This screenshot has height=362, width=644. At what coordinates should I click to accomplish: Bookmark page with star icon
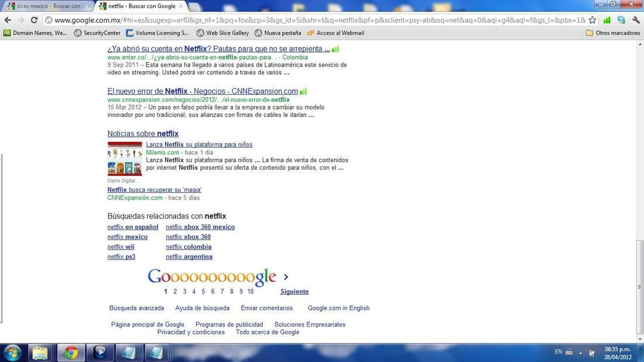click(x=592, y=20)
